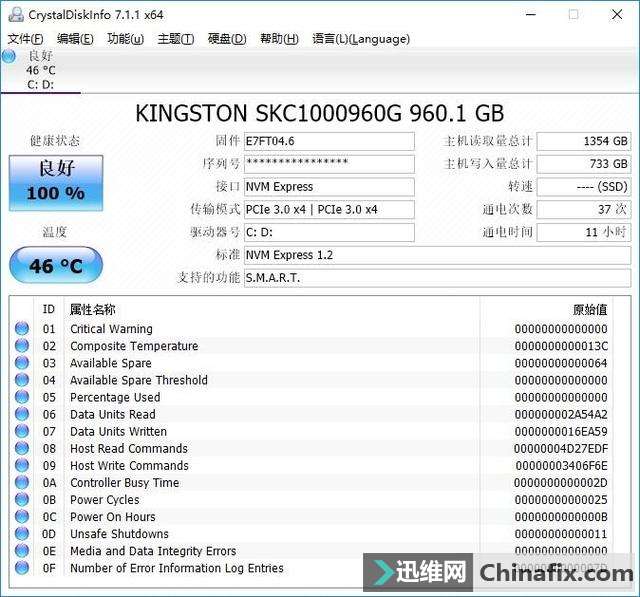The width and height of the screenshot is (640, 597).
Task: Open the 文件(F) menu
Action: (25, 39)
